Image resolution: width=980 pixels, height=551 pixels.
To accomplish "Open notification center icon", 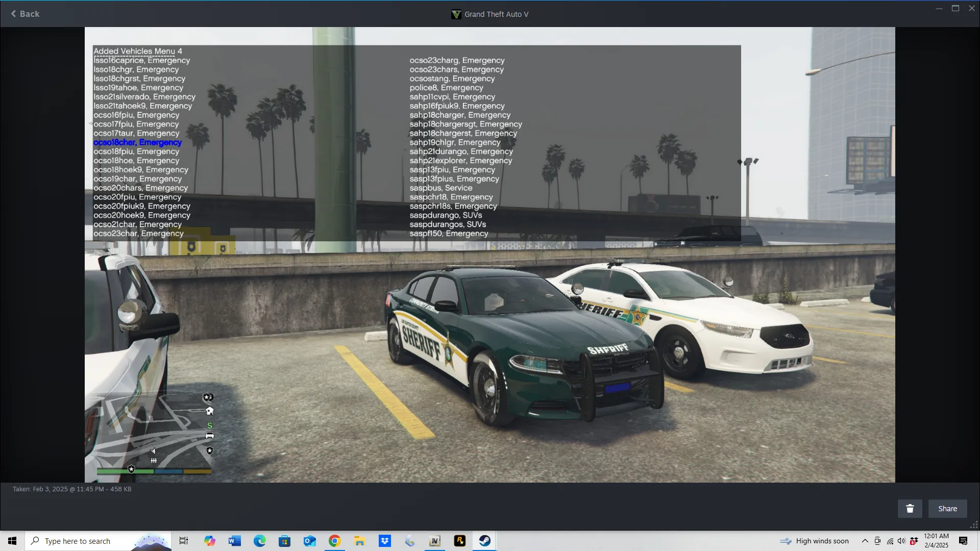I will 963,541.
